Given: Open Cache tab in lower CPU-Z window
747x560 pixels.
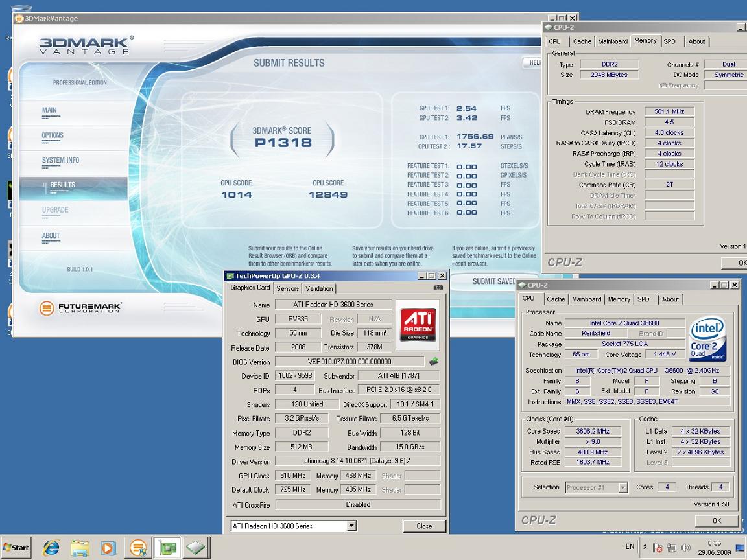Looking at the screenshot, I should click(556, 299).
